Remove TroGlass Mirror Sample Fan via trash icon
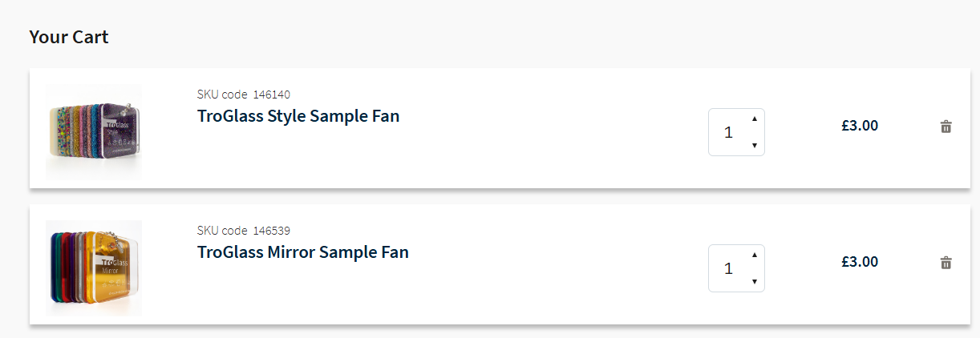 [946, 263]
